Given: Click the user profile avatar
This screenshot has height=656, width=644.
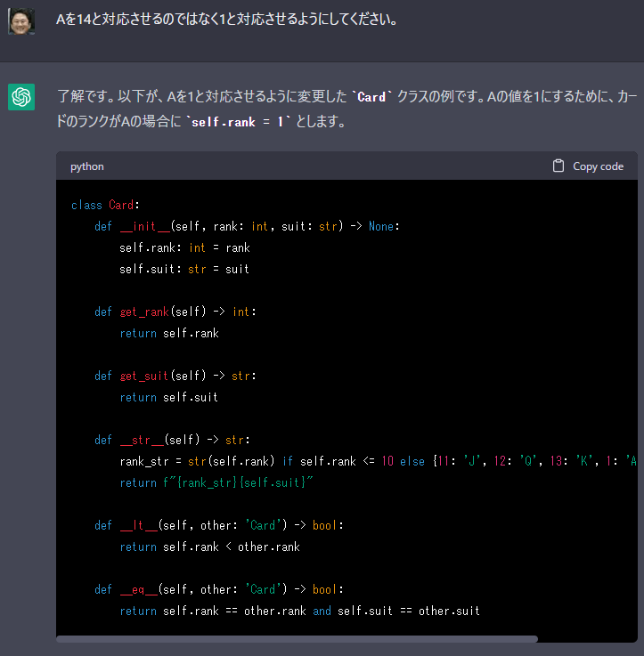Looking at the screenshot, I should (21, 21).
